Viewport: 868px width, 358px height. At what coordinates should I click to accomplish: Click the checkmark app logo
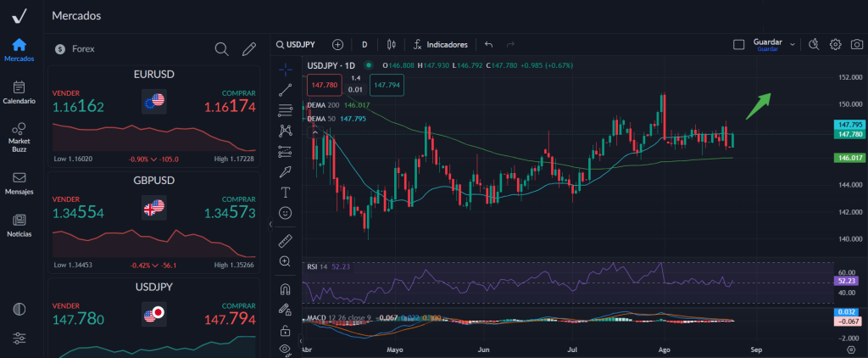(x=19, y=17)
